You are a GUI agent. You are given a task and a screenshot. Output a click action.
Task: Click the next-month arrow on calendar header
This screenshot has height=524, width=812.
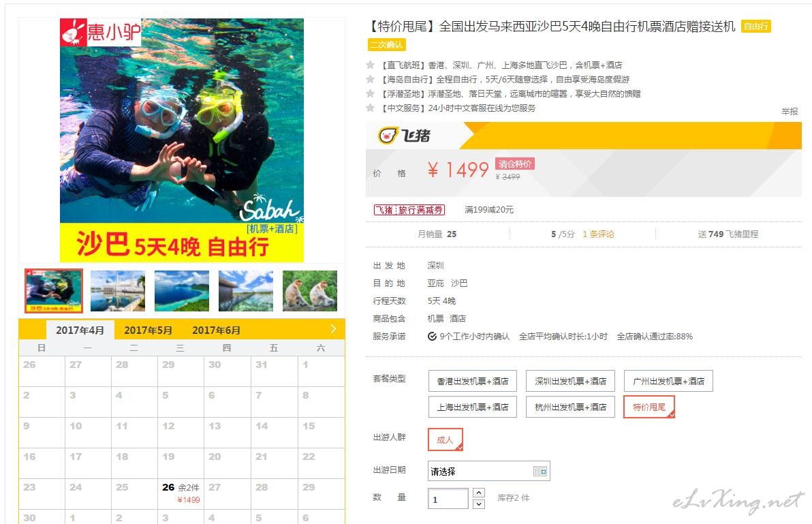[333, 329]
